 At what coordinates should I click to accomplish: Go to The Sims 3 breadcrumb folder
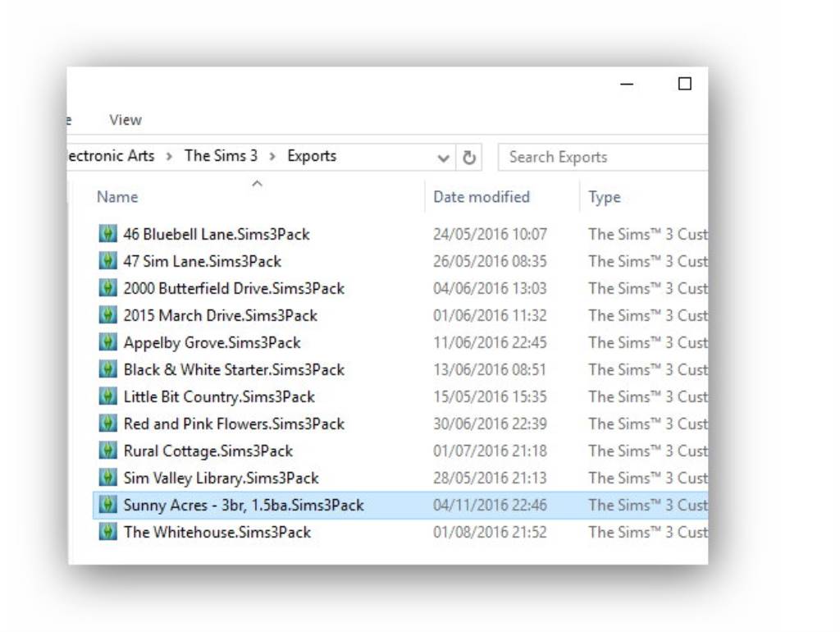[221, 155]
